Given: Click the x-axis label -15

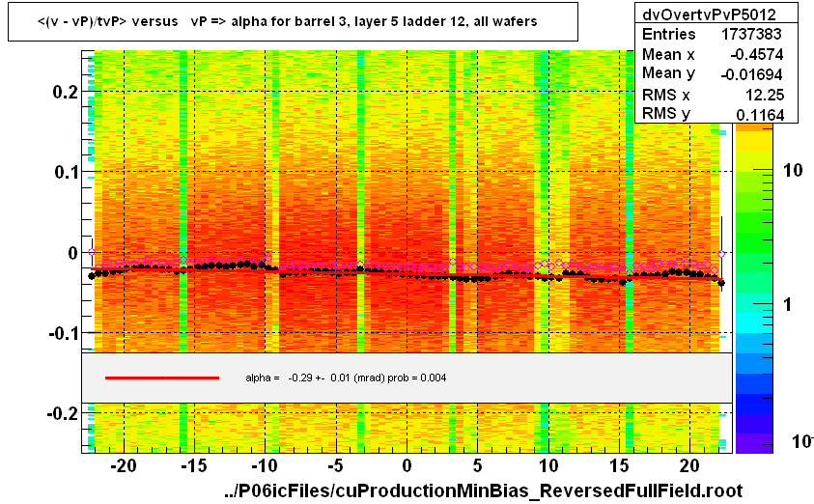Looking at the screenshot, I should coord(194,465).
